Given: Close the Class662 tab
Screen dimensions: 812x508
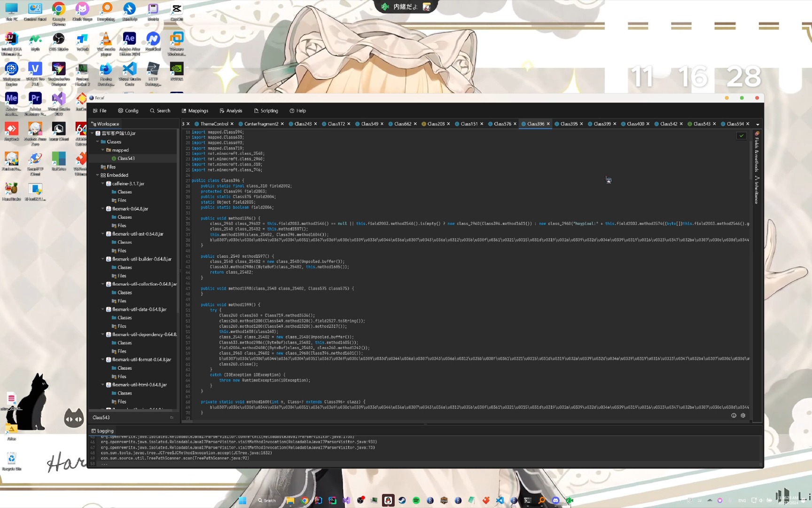Looking at the screenshot, I should pos(415,124).
